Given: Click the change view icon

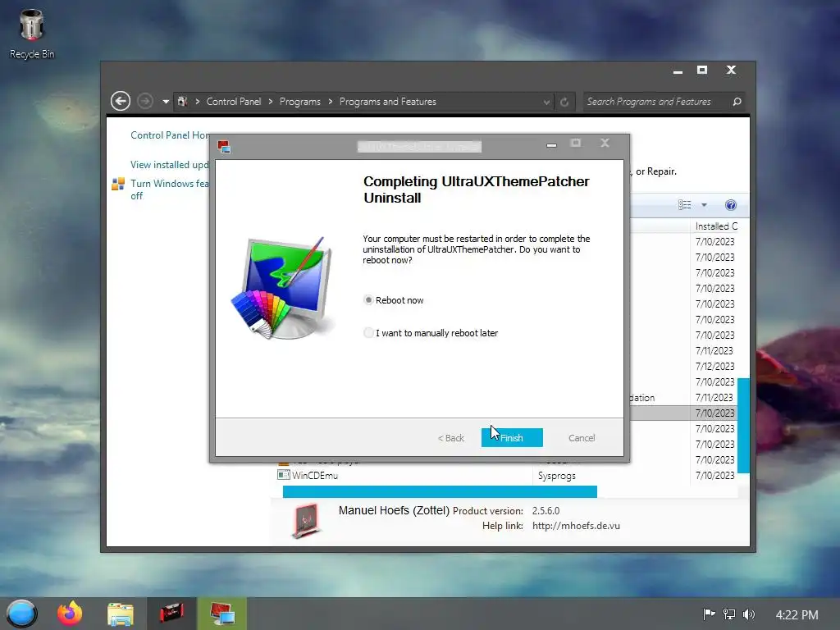Looking at the screenshot, I should click(684, 204).
